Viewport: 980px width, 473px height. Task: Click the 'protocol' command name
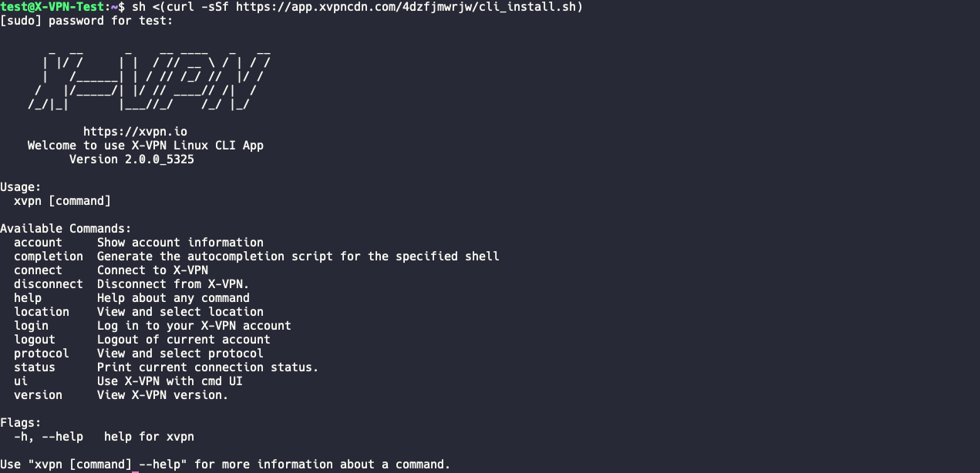pyautogui.click(x=41, y=354)
